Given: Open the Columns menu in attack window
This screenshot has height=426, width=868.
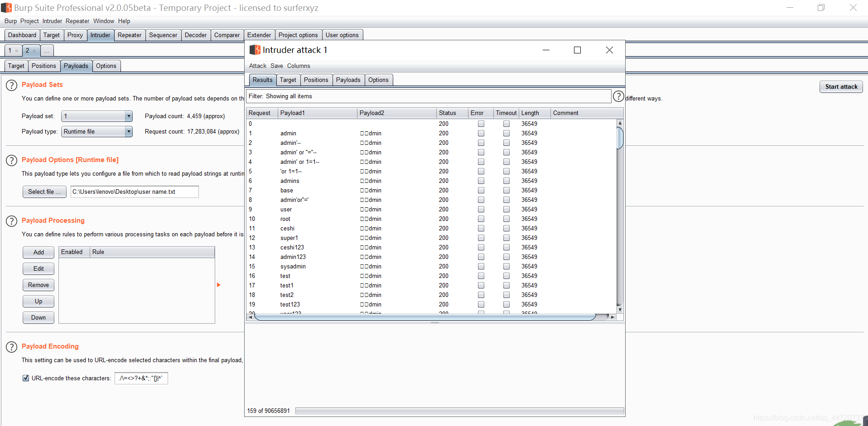Looking at the screenshot, I should pos(299,66).
